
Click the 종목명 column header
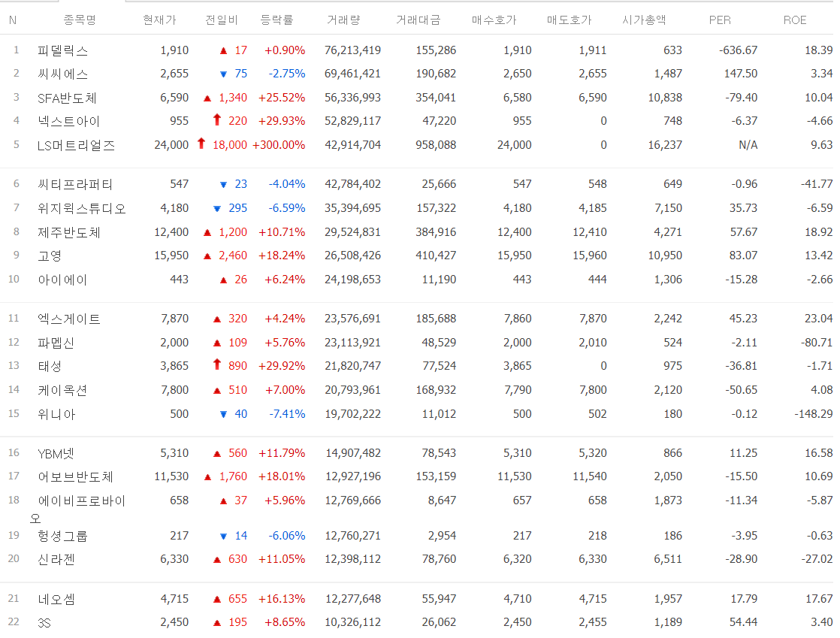coord(80,20)
